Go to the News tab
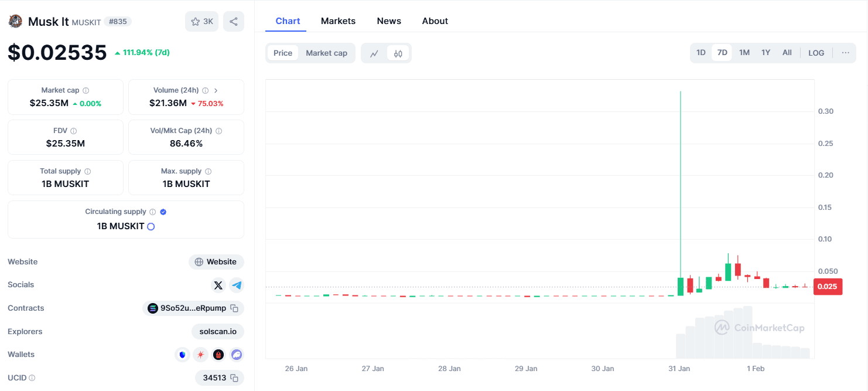 [x=389, y=21]
